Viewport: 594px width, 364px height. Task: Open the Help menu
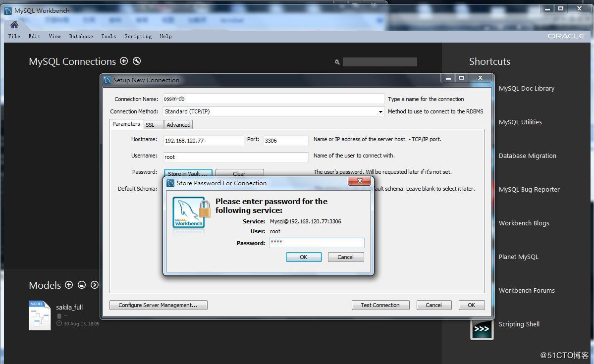click(165, 36)
